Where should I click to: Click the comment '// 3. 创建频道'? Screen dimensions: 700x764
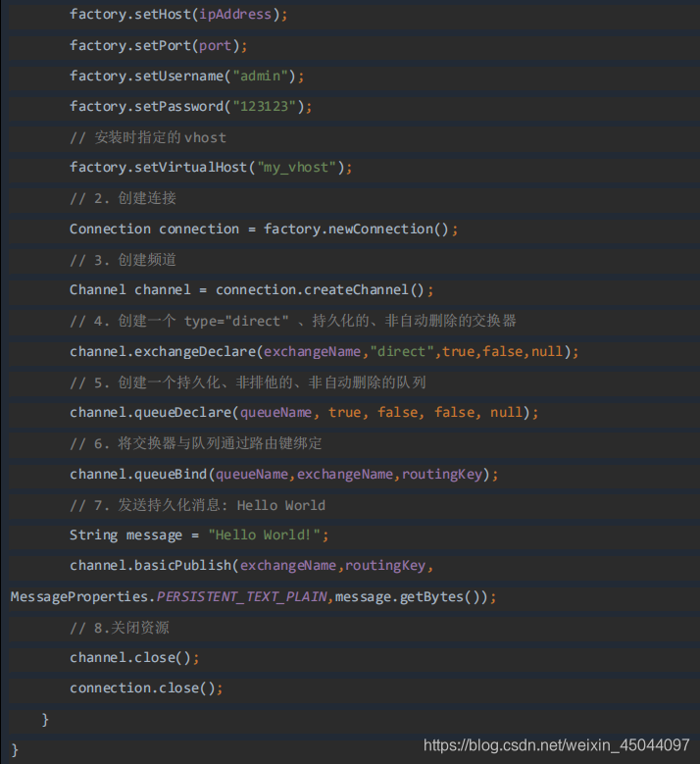click(123, 260)
